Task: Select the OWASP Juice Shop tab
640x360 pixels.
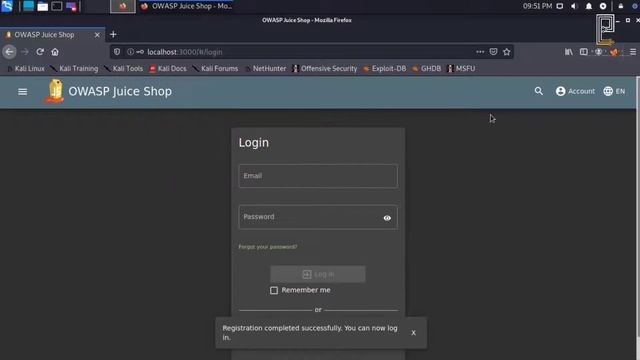Action: pos(52,35)
